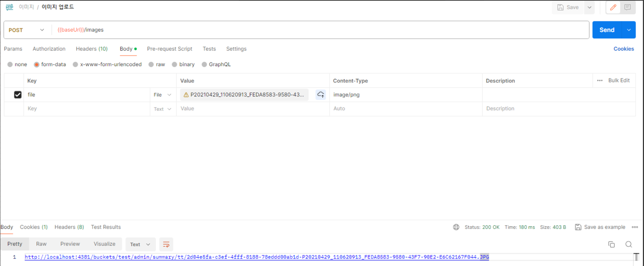Select the raw body type
The image size is (644, 266).
pyautogui.click(x=151, y=64)
